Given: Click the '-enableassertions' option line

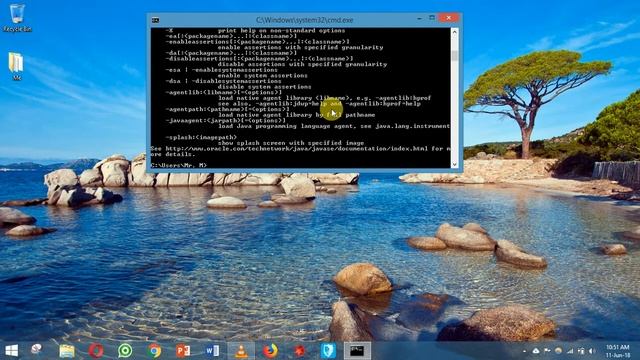Looking at the screenshot, I should pyautogui.click(x=257, y=42).
